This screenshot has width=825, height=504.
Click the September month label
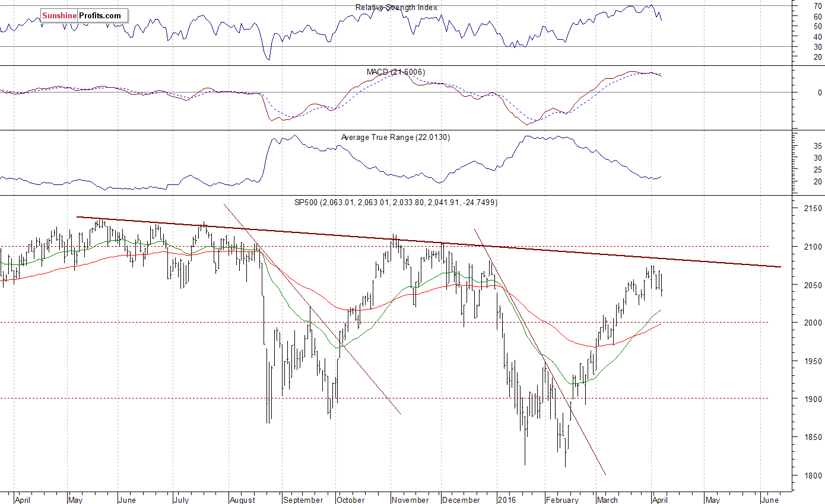pos(303,500)
